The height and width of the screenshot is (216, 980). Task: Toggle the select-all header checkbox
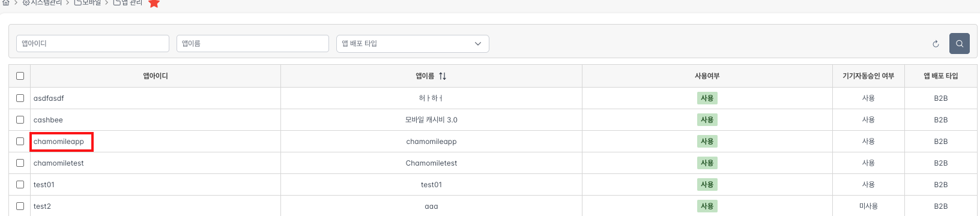point(20,76)
